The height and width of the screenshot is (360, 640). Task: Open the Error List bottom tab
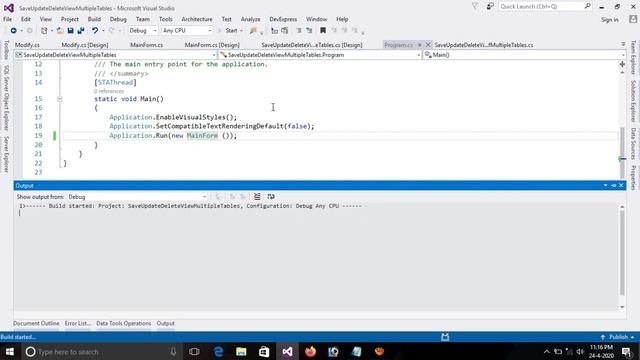pyautogui.click(x=78, y=323)
